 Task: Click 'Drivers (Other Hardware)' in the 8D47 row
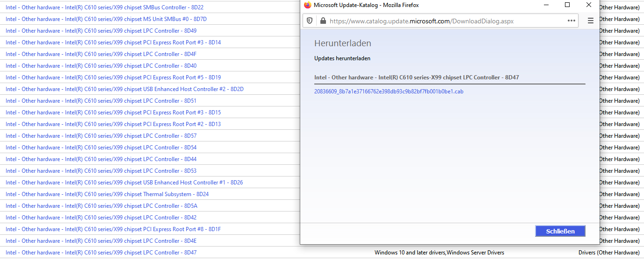pos(609,253)
